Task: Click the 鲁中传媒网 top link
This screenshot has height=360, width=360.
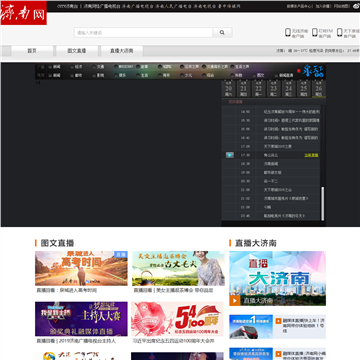Action: [x=229, y=6]
